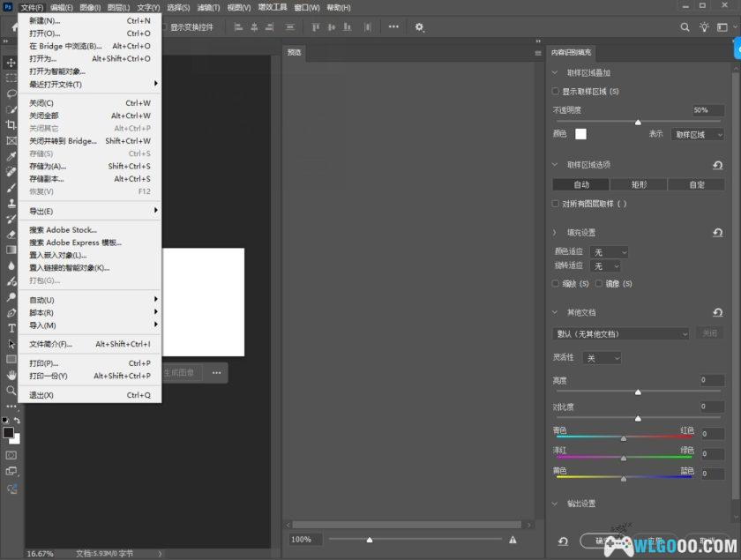Select the Eyedropper tool
The width and height of the screenshot is (741, 560).
tap(11, 159)
